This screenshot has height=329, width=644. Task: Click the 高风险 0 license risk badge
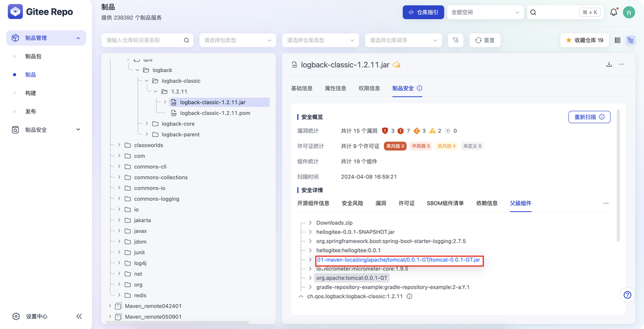point(395,145)
